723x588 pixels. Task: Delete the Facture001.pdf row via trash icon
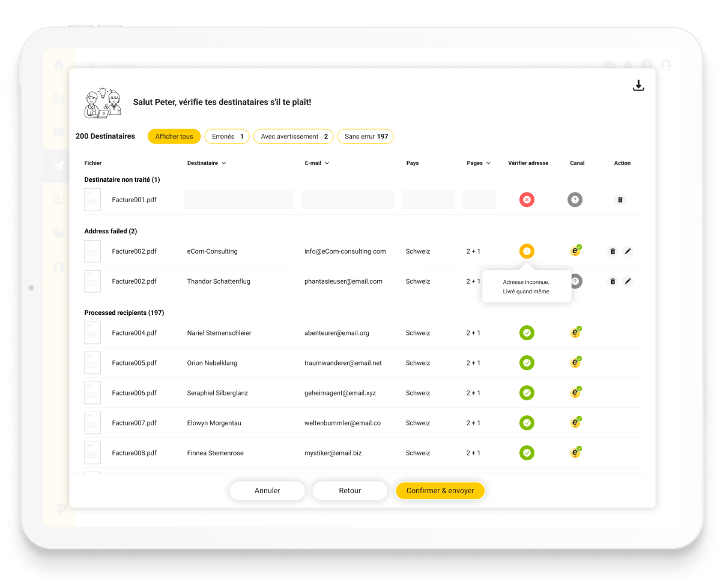click(620, 200)
